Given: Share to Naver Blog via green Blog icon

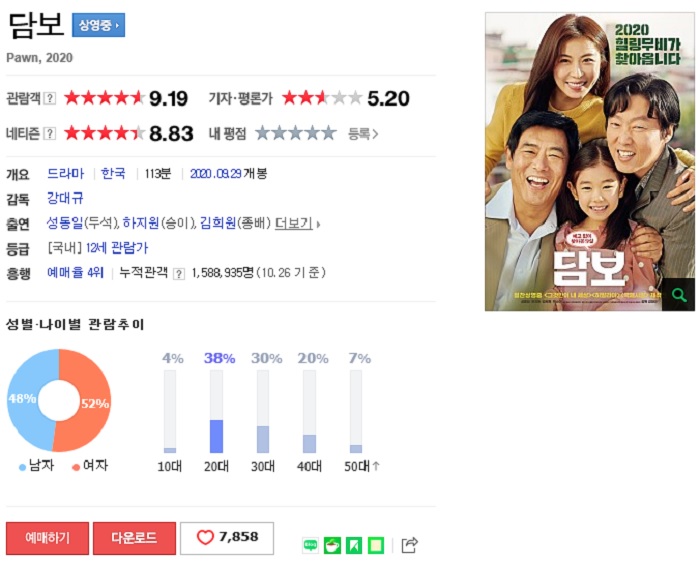Looking at the screenshot, I should [310, 545].
